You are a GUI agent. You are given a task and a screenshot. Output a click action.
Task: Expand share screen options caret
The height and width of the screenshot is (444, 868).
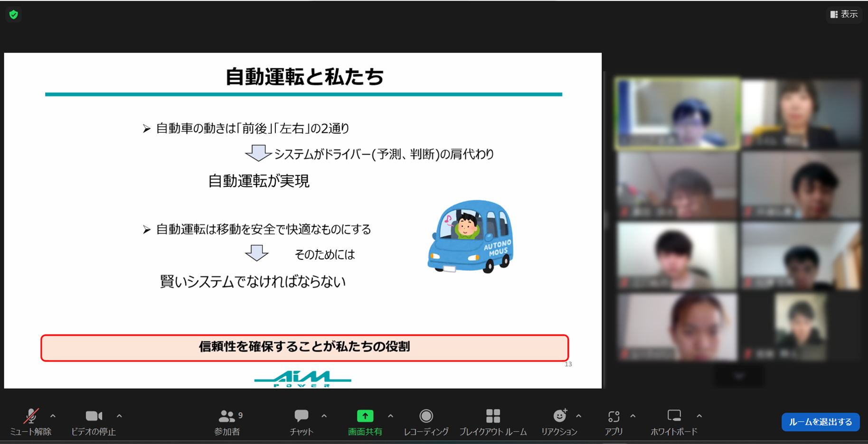click(390, 416)
